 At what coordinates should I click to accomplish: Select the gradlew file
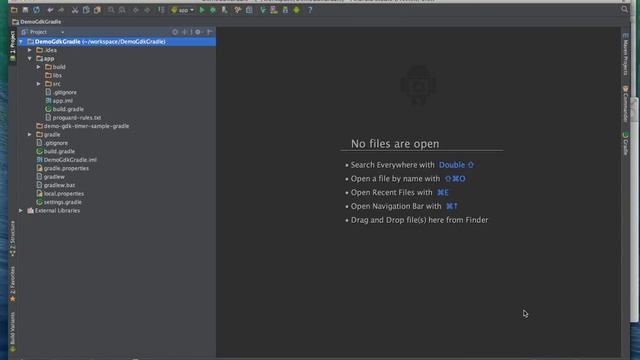click(x=51, y=177)
